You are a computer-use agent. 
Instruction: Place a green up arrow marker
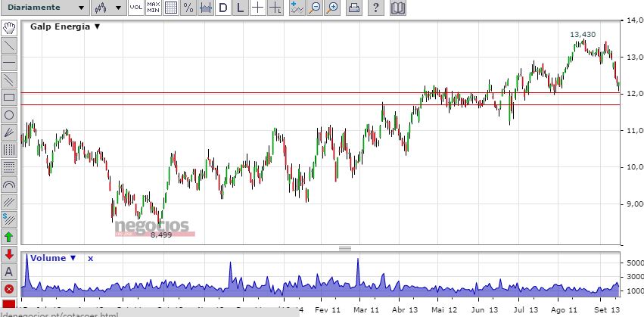tap(9, 237)
